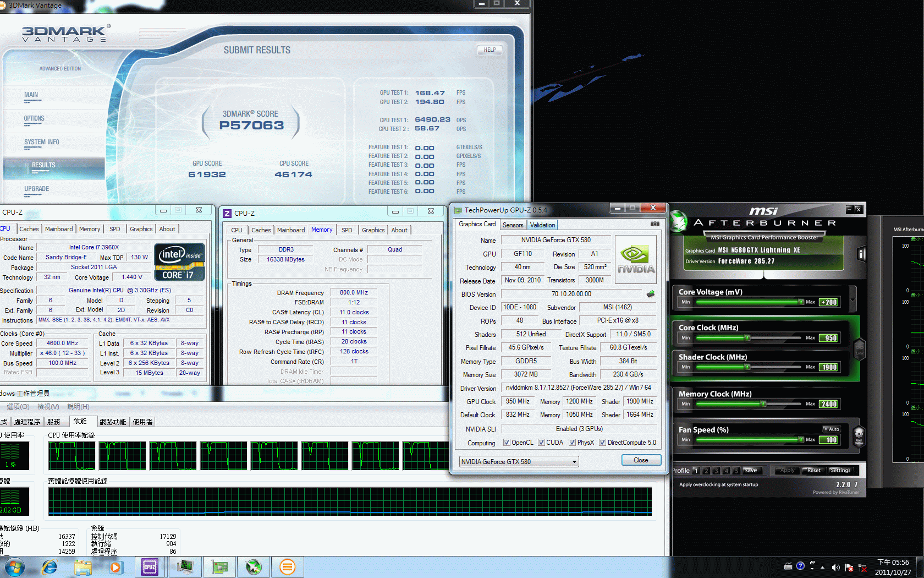The width and height of the screenshot is (924, 578).
Task: Select Afterburner profile slot 4
Action: (x=726, y=471)
